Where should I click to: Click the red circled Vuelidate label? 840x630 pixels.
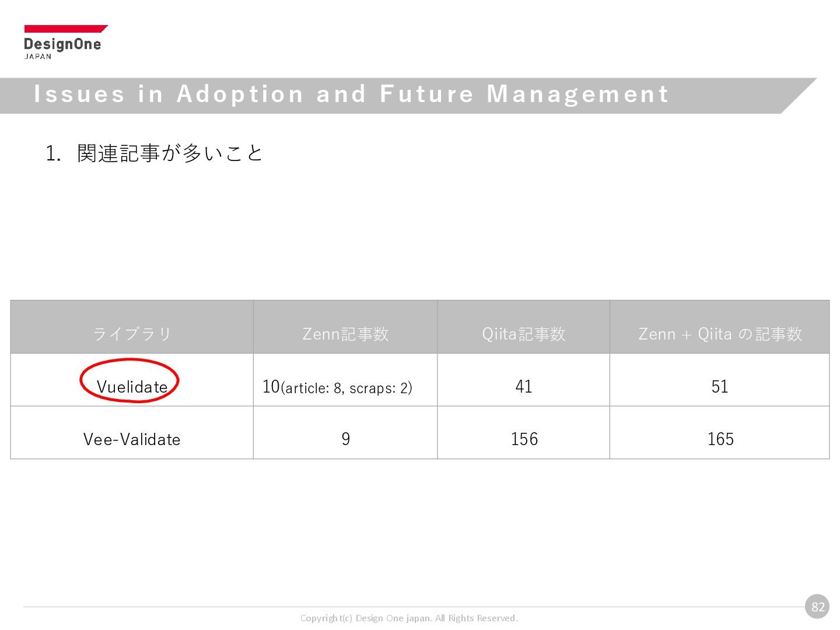pyautogui.click(x=132, y=386)
